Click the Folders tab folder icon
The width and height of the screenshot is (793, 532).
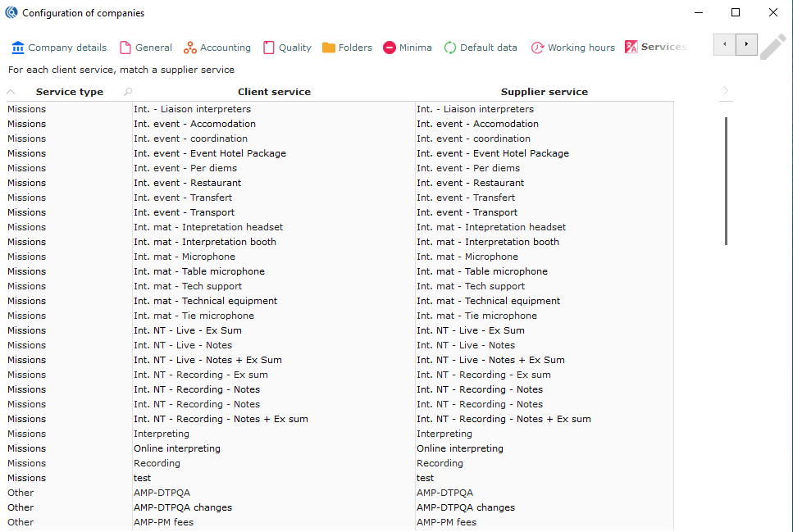[x=329, y=48]
